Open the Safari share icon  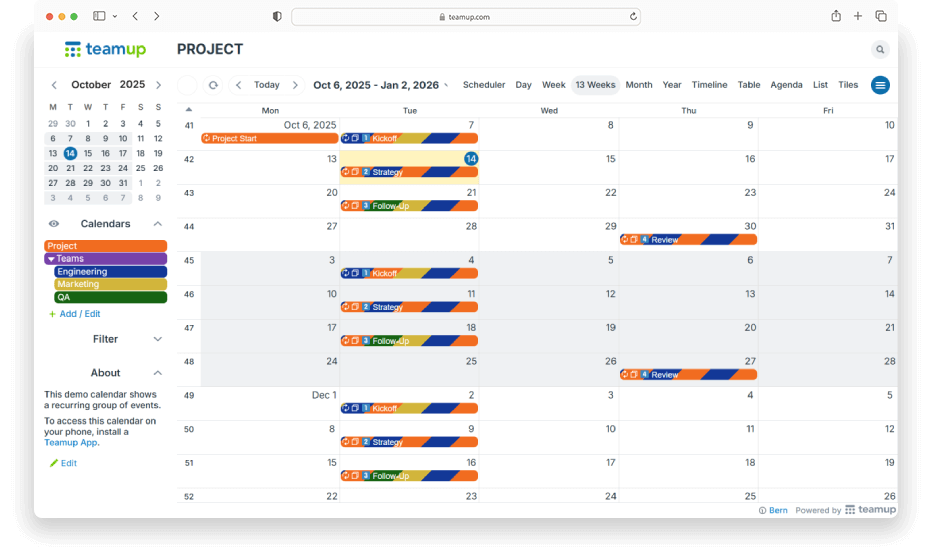(836, 16)
